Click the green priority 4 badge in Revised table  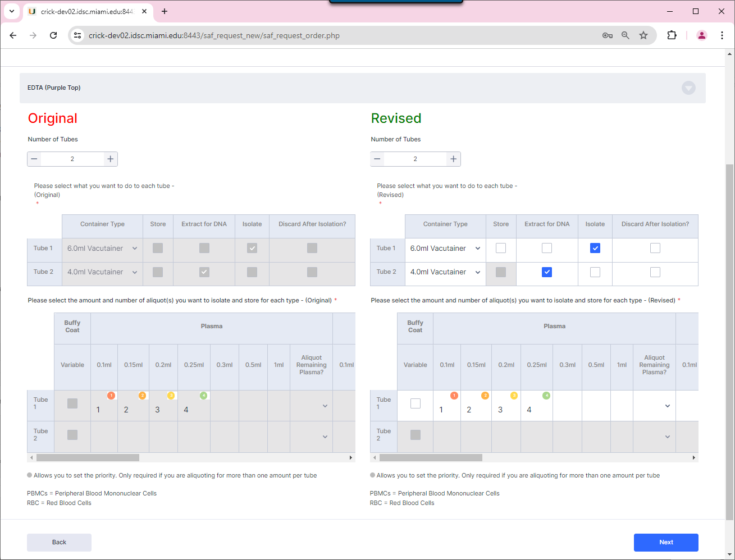[x=546, y=396]
